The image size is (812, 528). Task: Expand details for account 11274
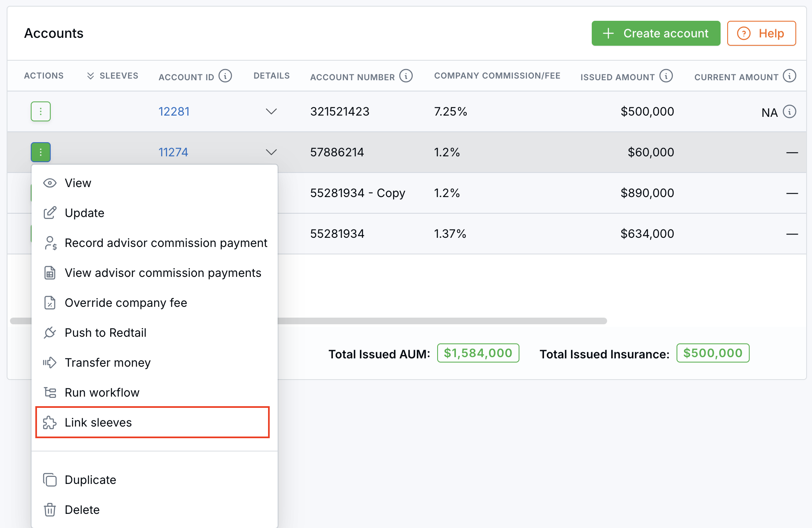coord(271,152)
